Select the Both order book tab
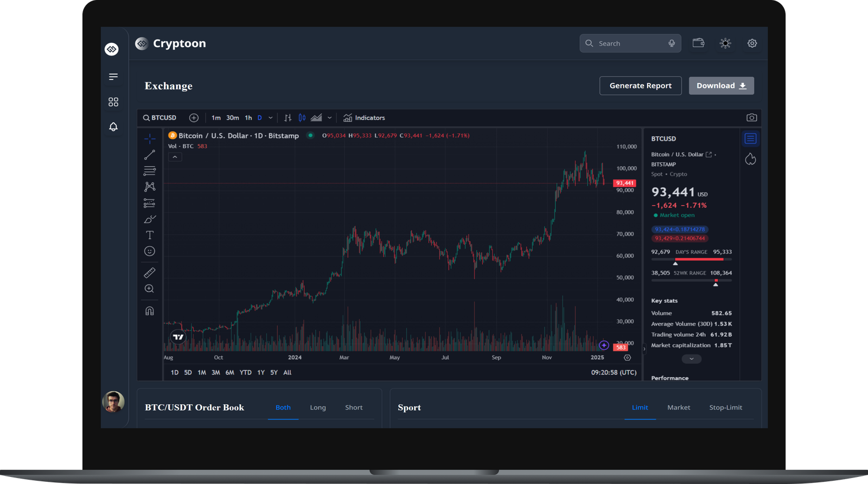The width and height of the screenshot is (868, 484). click(x=283, y=407)
